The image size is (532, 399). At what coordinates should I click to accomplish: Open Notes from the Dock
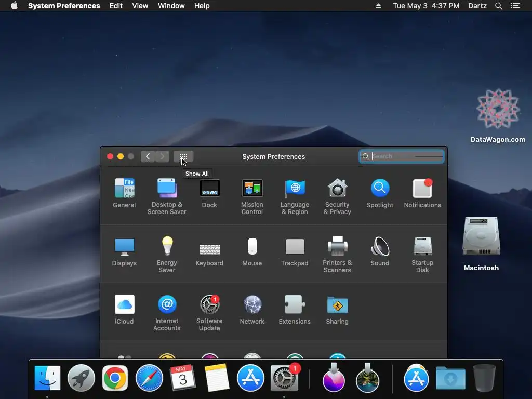tap(217, 378)
